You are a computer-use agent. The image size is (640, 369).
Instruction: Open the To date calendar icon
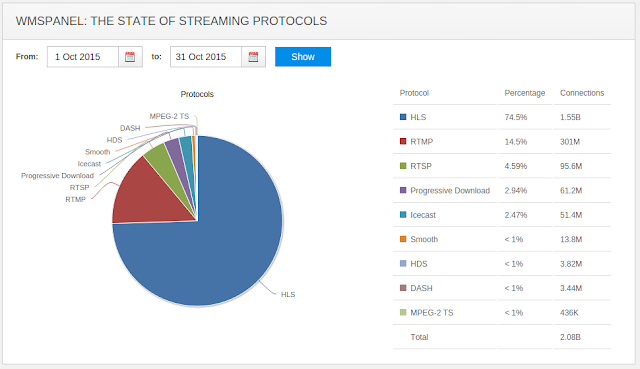point(253,57)
